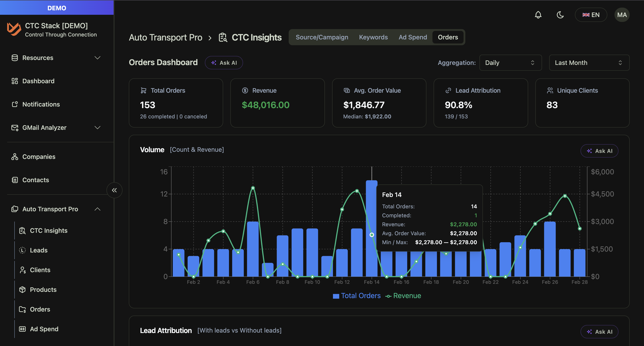Switch to the Keywords tab
Screen dimensions: 644x346
[373, 37]
